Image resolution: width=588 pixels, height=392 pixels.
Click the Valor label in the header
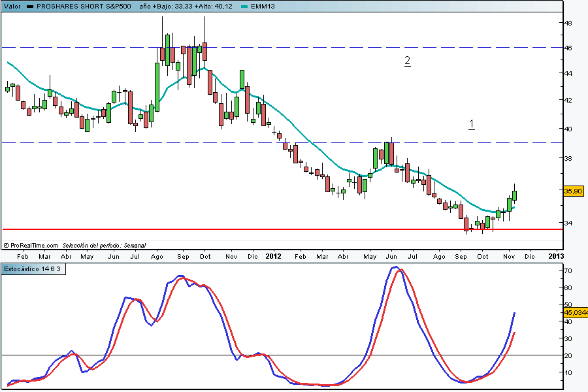click(12, 6)
